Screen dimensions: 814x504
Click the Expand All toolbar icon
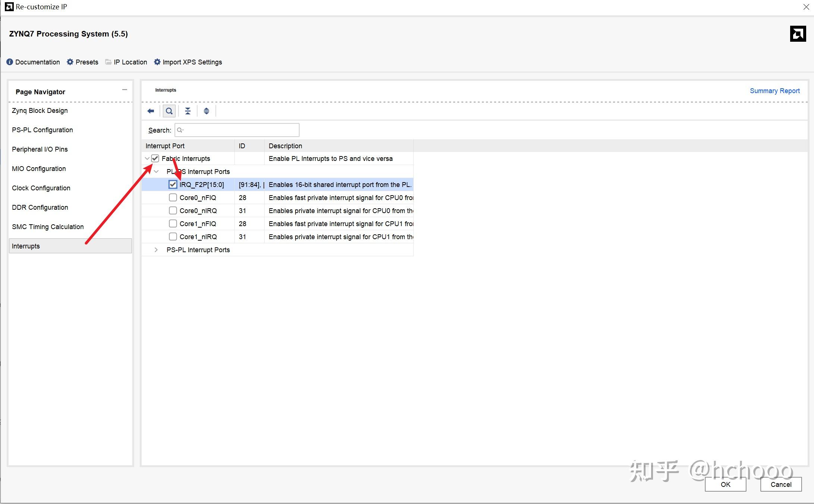tap(206, 111)
